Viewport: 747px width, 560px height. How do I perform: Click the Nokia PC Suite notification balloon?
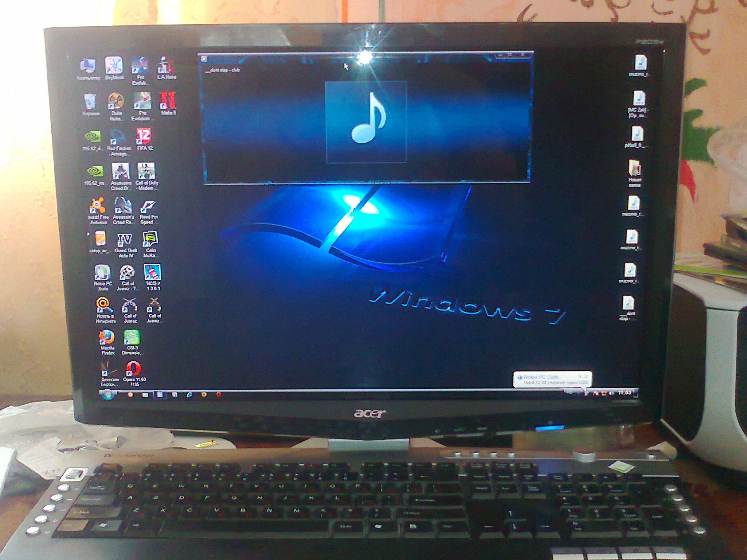click(552, 379)
